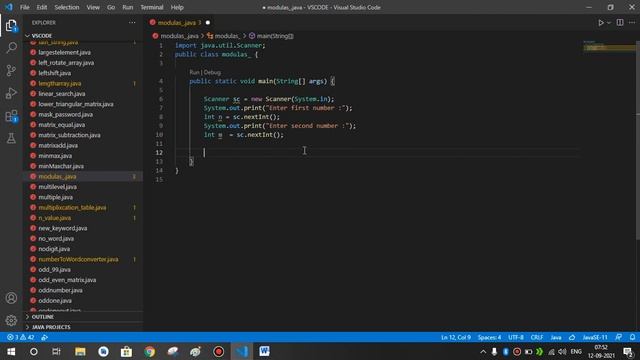Open the Manage gear icon
Screen dimensions: 640x360
click(x=11, y=320)
